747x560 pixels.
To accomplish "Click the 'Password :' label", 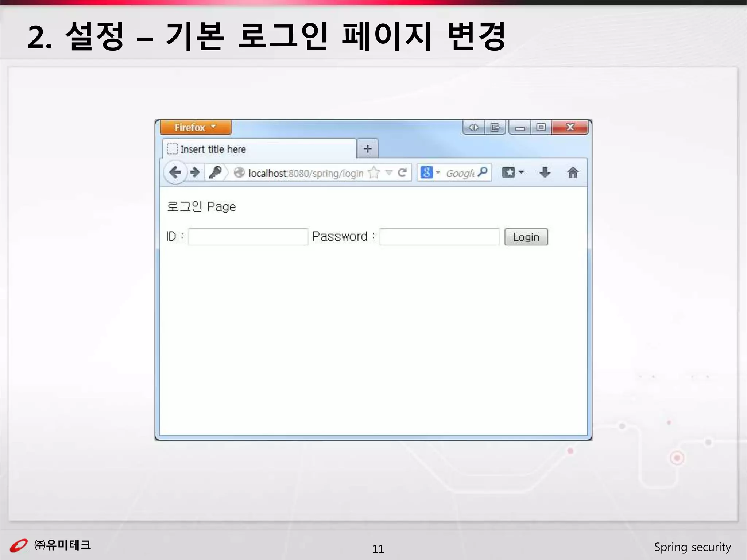I will click(344, 236).
